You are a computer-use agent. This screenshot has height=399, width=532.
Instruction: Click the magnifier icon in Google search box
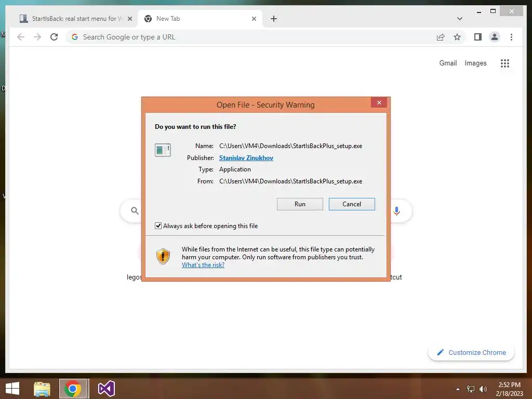[x=135, y=211]
